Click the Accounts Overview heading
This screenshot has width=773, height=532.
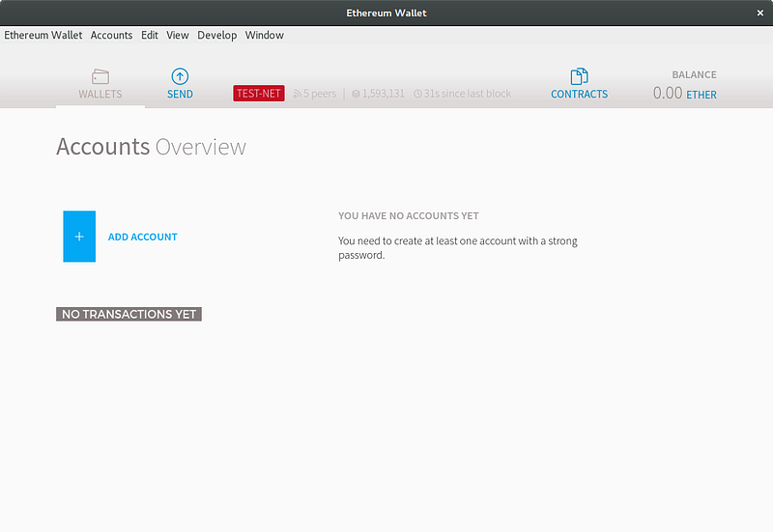pos(151,147)
